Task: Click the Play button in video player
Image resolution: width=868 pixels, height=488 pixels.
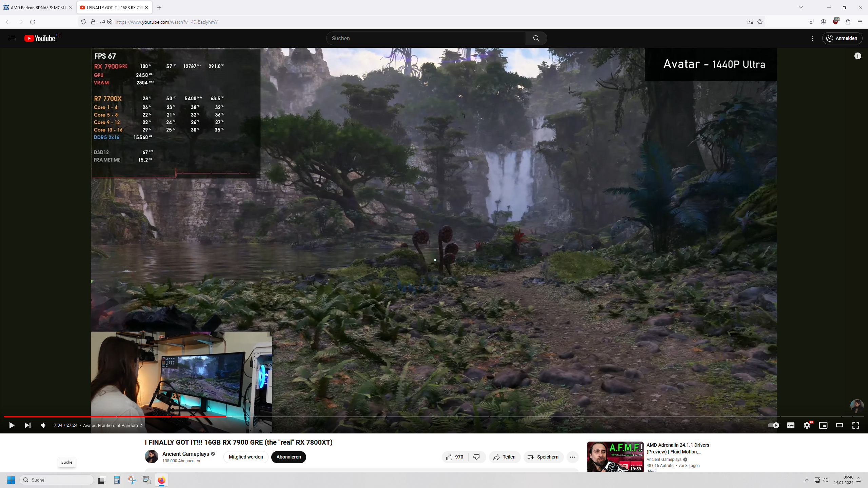Action: tap(12, 425)
